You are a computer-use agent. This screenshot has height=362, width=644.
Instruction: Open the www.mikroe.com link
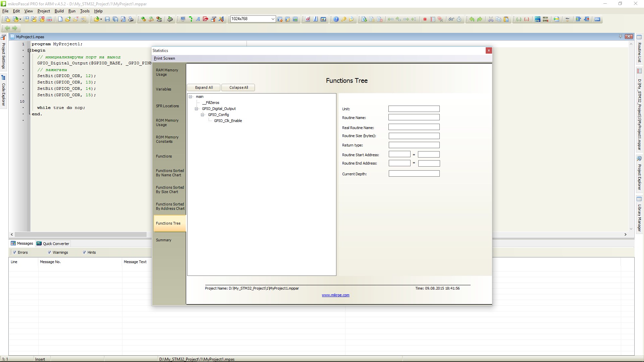(x=335, y=295)
